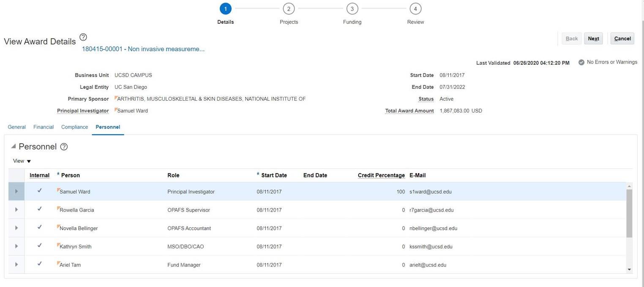644x287 pixels.
Task: Click the No Errors or Warnings status icon
Action: tap(581, 62)
